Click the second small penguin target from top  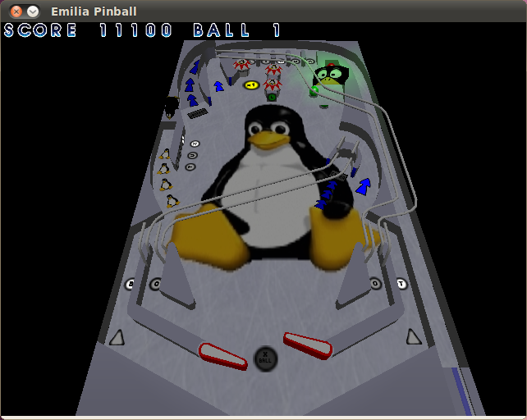163,169
